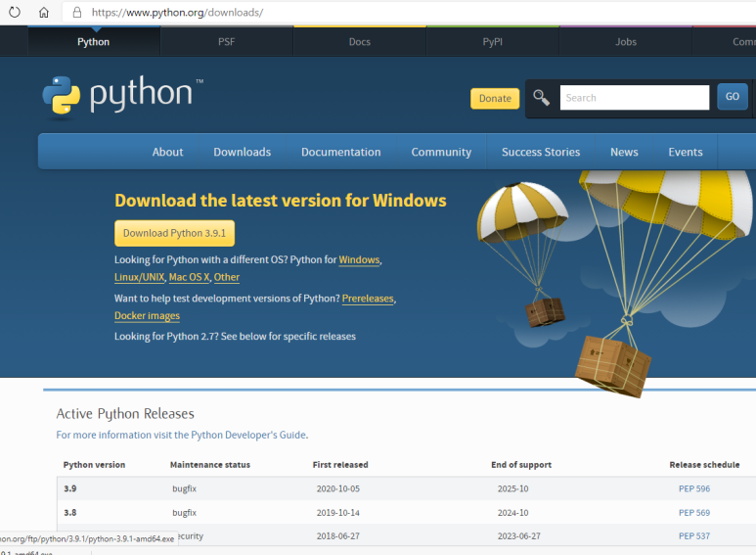Click the Active Python Releases heading

tap(125, 414)
